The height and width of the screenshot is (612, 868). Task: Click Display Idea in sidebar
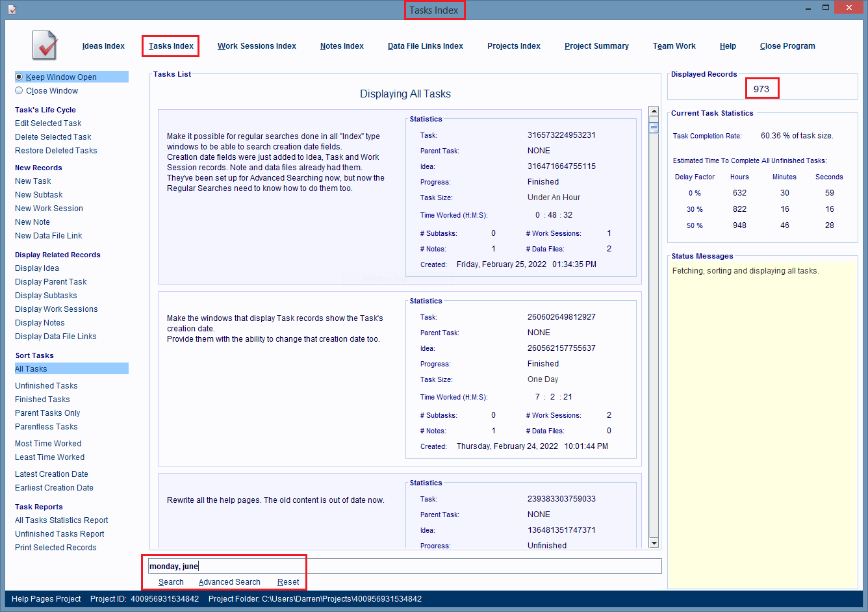(x=37, y=268)
